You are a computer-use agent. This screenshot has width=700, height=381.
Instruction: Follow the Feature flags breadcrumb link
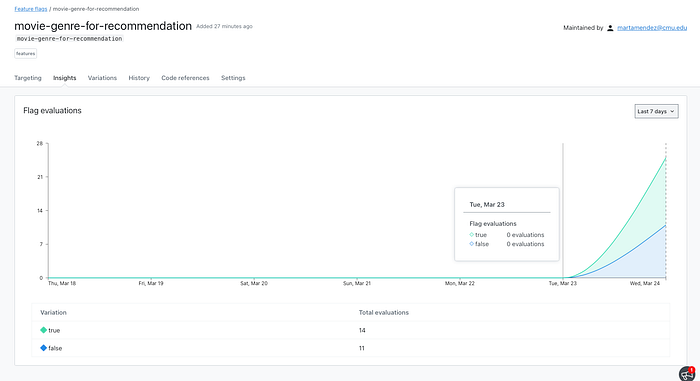tap(31, 9)
